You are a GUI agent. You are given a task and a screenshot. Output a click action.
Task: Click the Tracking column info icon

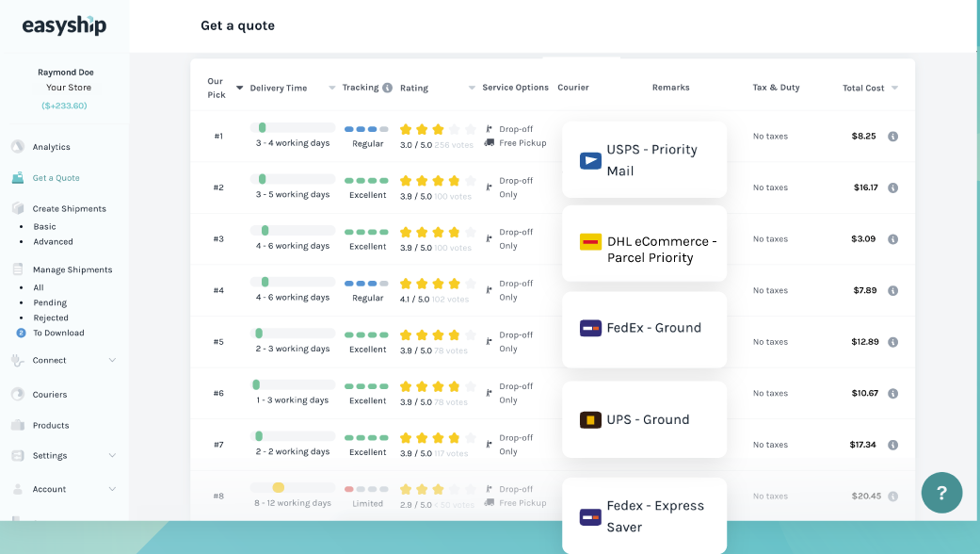pyautogui.click(x=387, y=88)
